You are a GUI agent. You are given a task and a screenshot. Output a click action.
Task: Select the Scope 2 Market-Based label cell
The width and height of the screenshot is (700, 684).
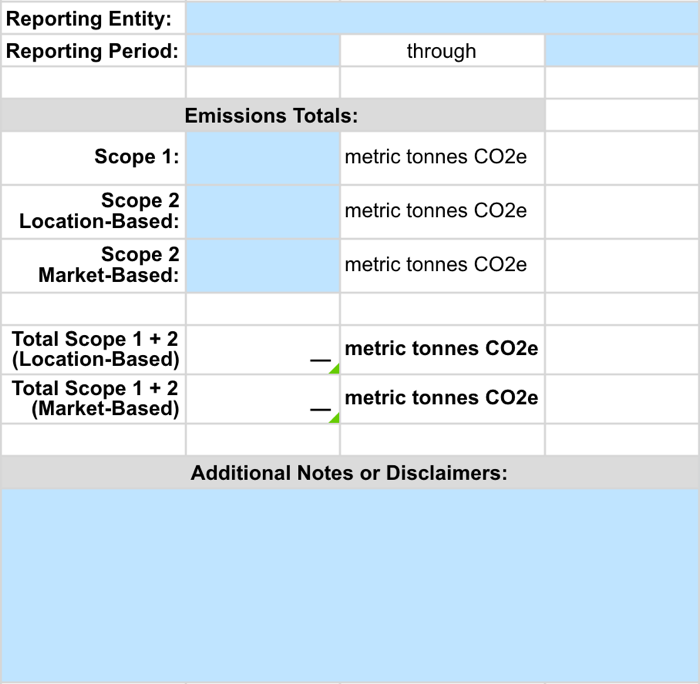93,266
